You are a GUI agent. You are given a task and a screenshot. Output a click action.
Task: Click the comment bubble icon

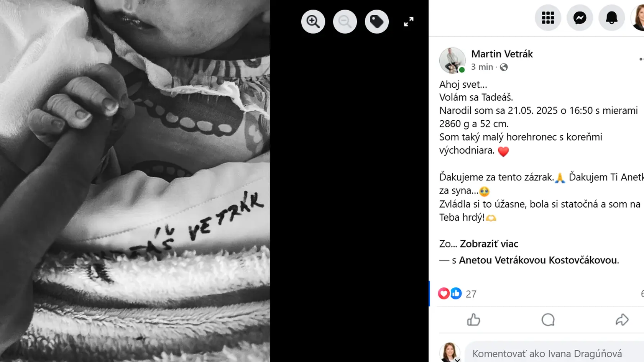pos(548,319)
